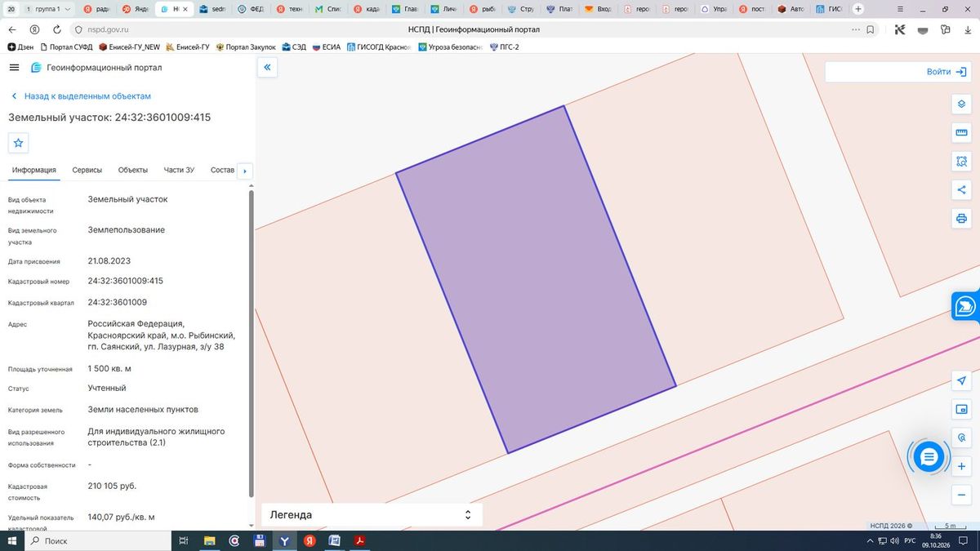Open a new browser tab
Image resolution: width=980 pixels, height=551 pixels.
pyautogui.click(x=857, y=9)
